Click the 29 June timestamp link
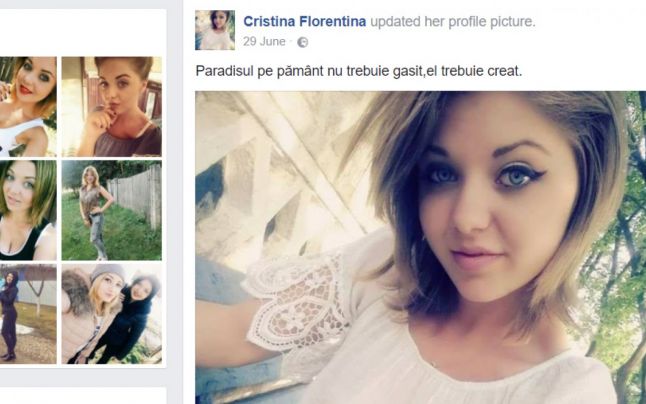The height and width of the screenshot is (404, 646). (264, 42)
